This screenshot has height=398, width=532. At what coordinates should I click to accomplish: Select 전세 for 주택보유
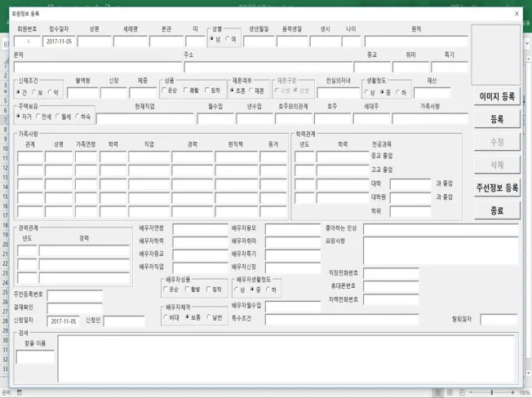pyautogui.click(x=39, y=117)
